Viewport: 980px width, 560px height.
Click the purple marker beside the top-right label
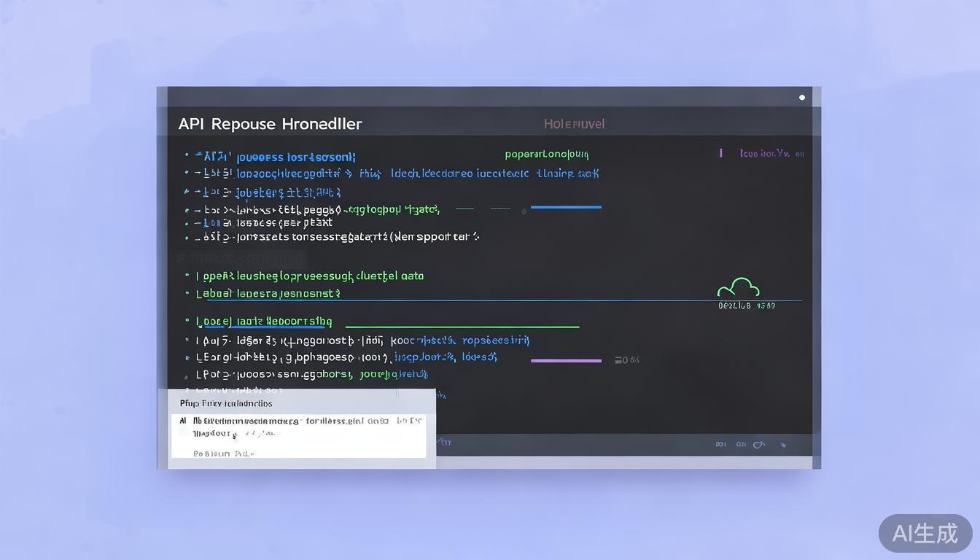720,153
